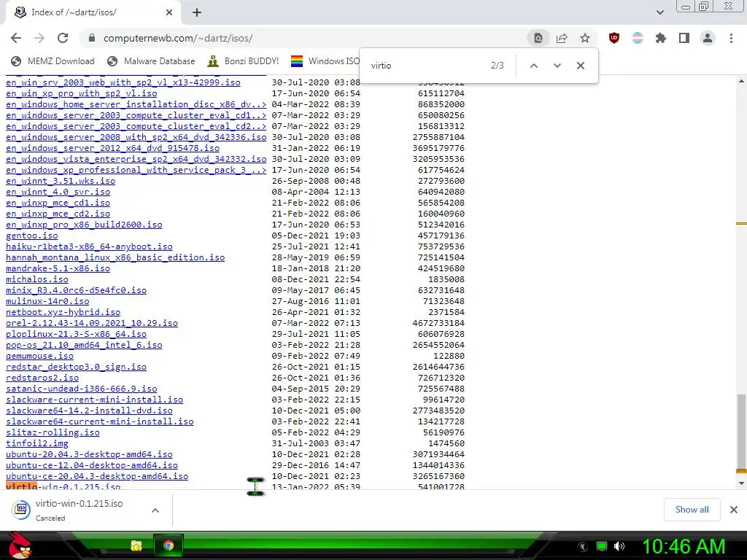This screenshot has width=747, height=560.
Task: Open mulinux-14r0.iso link
Action: coord(47,301)
